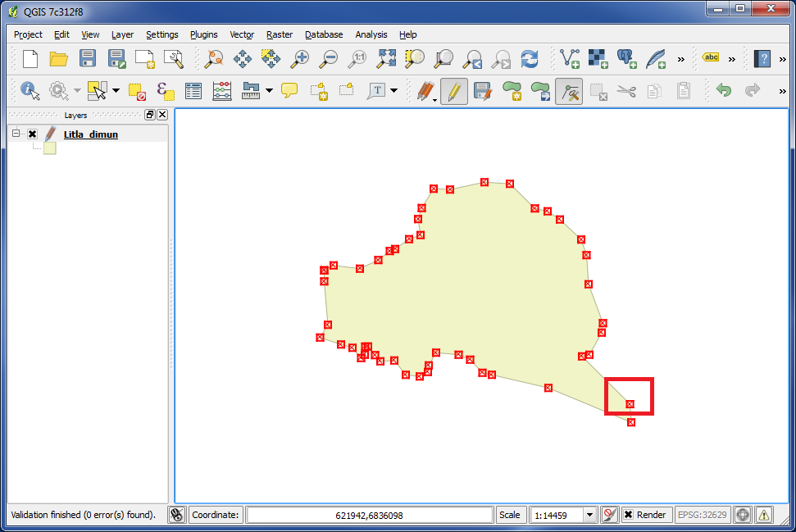Screen dimensions: 796x532
Task: Click the Zoom Last icon
Action: [473, 59]
